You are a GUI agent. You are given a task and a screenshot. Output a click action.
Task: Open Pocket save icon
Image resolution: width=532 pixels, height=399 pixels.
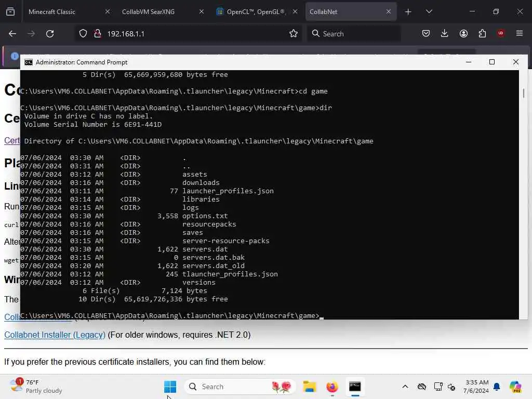point(426,33)
